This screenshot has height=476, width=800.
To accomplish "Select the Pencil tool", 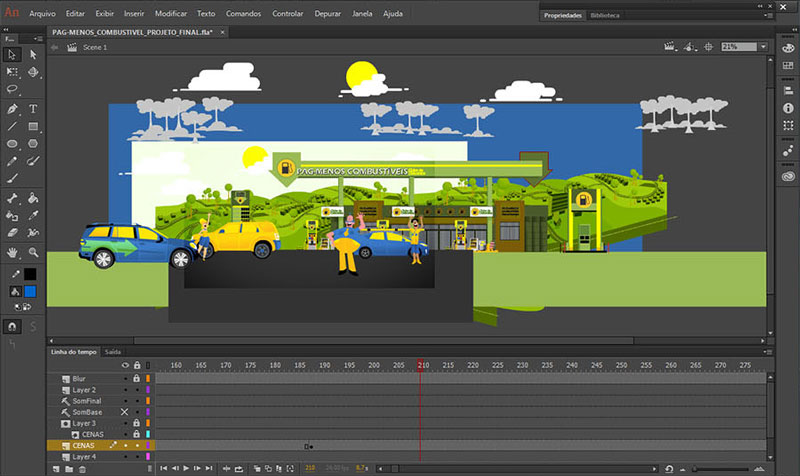I will (x=12, y=161).
